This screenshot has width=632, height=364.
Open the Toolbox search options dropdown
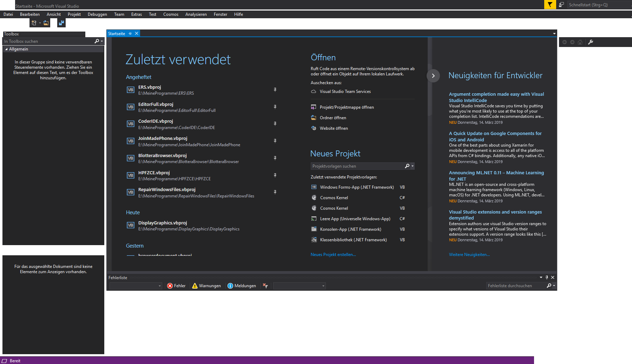(x=102, y=41)
